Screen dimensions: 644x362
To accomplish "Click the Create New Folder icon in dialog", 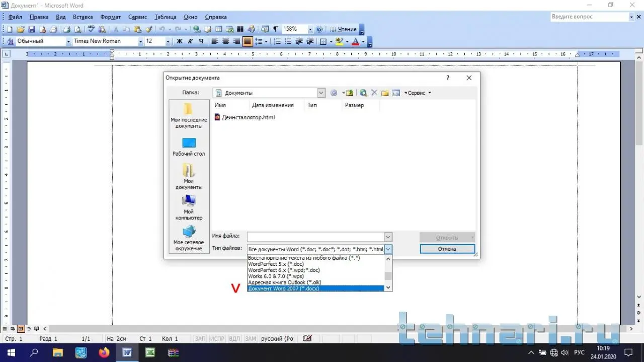I will coord(385,93).
